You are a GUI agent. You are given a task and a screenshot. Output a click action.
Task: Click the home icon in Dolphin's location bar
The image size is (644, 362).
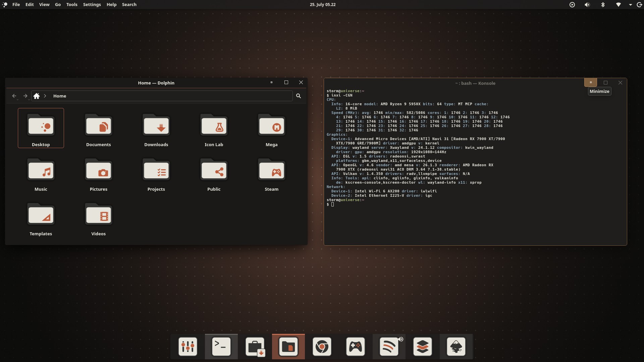coord(37,96)
